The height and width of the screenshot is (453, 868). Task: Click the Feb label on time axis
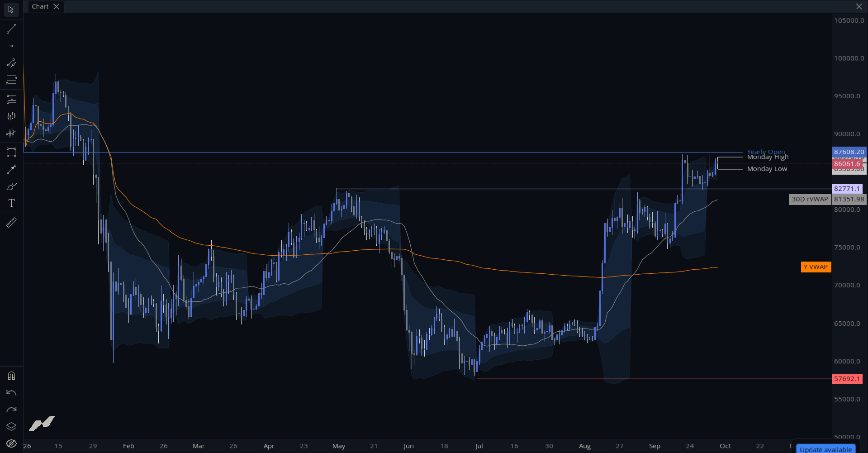(x=128, y=446)
